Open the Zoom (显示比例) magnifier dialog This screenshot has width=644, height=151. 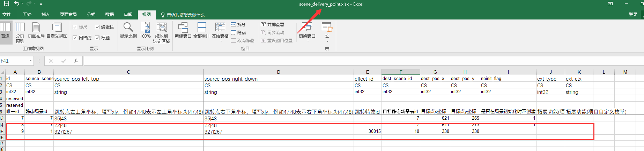(x=128, y=31)
